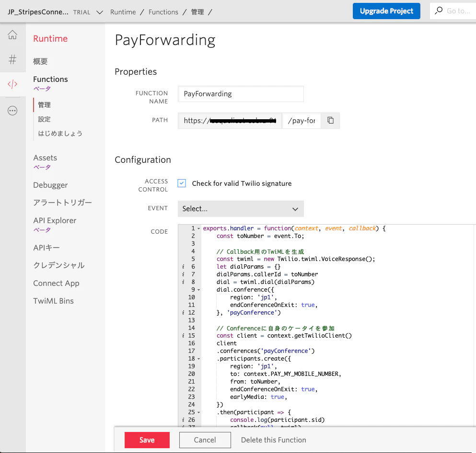
Task: Select 管理 under Functions
Action: 44,105
